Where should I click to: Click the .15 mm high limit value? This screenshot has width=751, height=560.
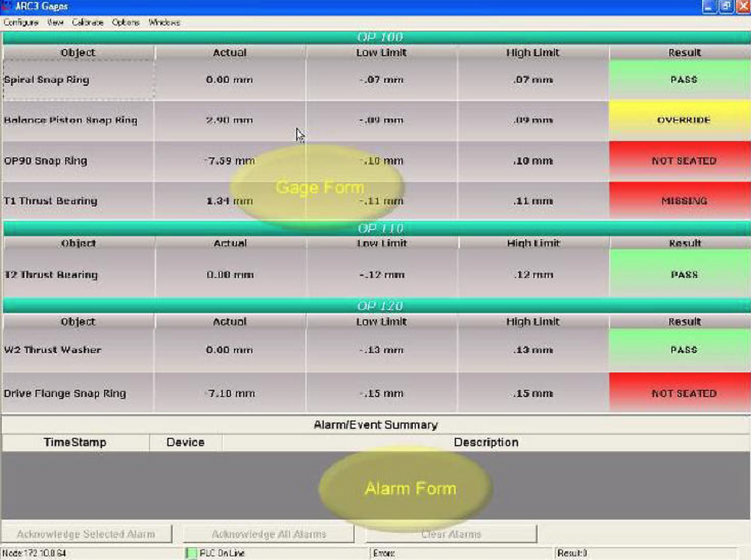[x=533, y=394]
